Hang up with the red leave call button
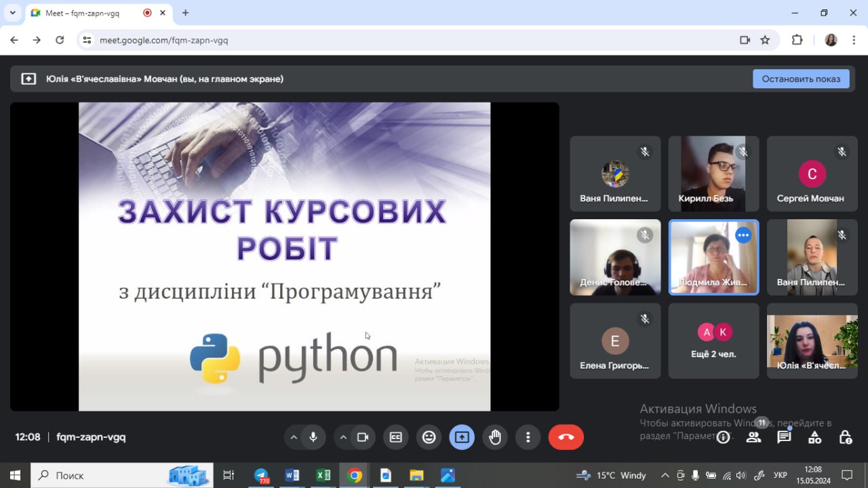The height and width of the screenshot is (488, 868). point(566,437)
